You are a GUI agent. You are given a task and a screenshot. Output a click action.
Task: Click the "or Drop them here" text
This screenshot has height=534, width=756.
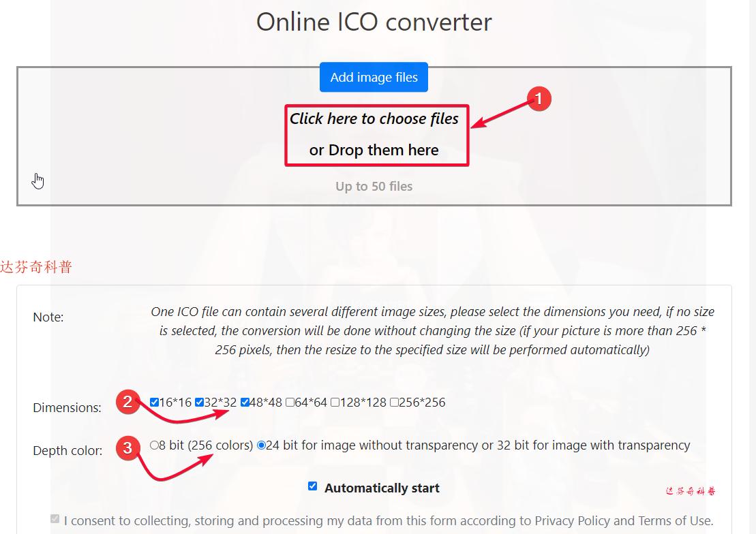[376, 150]
